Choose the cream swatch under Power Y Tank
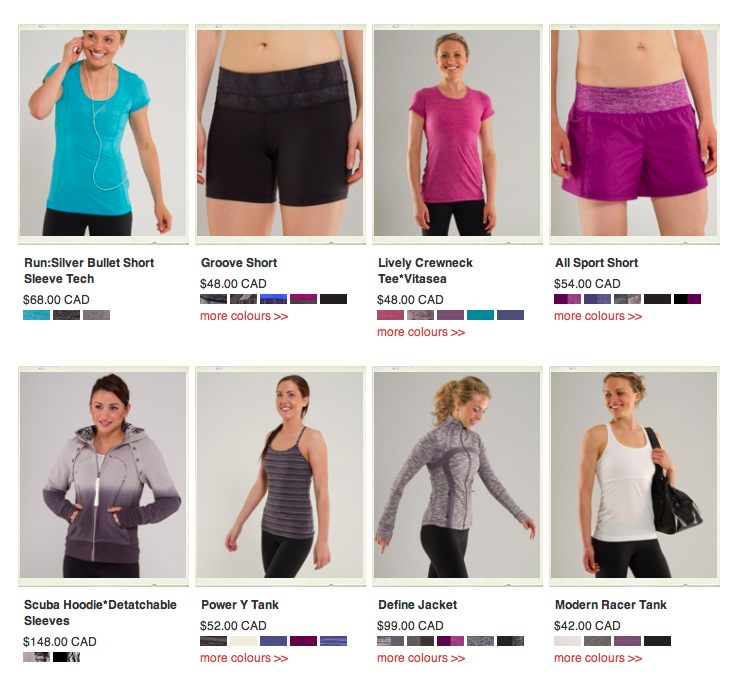This screenshot has width=736, height=681. click(x=244, y=641)
